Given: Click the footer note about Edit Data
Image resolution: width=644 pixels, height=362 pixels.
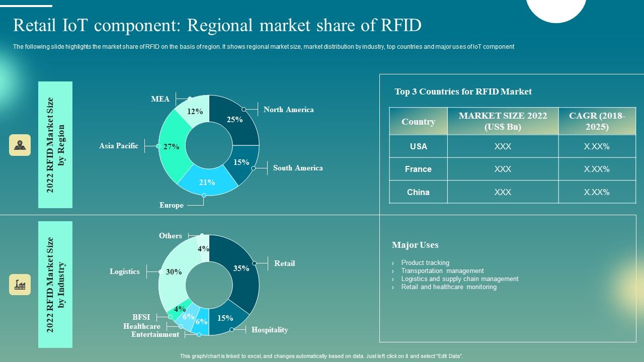Looking at the screenshot, I should pos(321,356).
